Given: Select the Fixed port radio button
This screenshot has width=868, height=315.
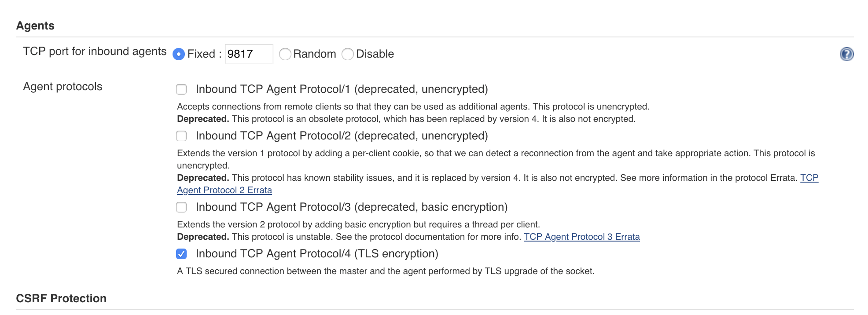Looking at the screenshot, I should point(179,54).
